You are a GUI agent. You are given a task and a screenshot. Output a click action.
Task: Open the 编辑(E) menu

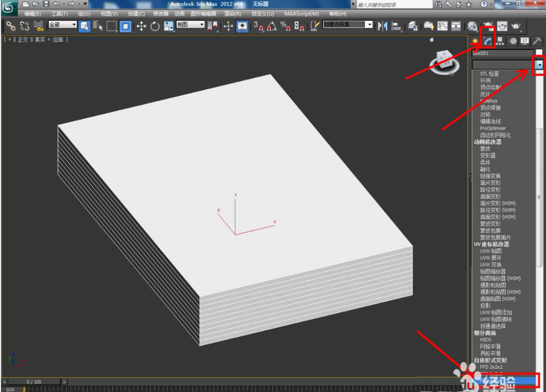coord(33,14)
